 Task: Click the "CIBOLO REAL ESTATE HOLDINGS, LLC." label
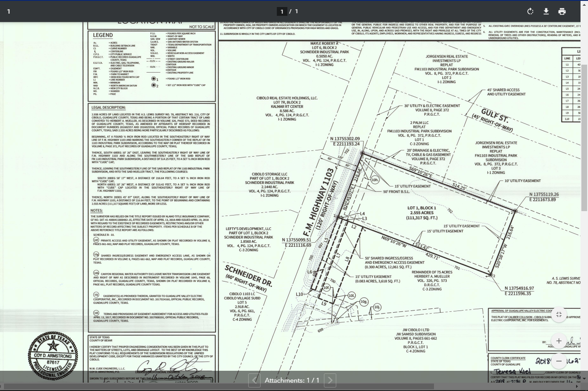pos(287,99)
